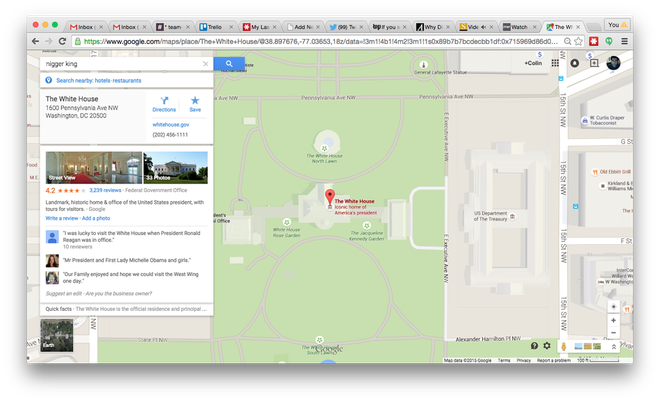Switch to the Add Ne… tab
The width and height of the screenshot is (660, 402).
coord(302,27)
